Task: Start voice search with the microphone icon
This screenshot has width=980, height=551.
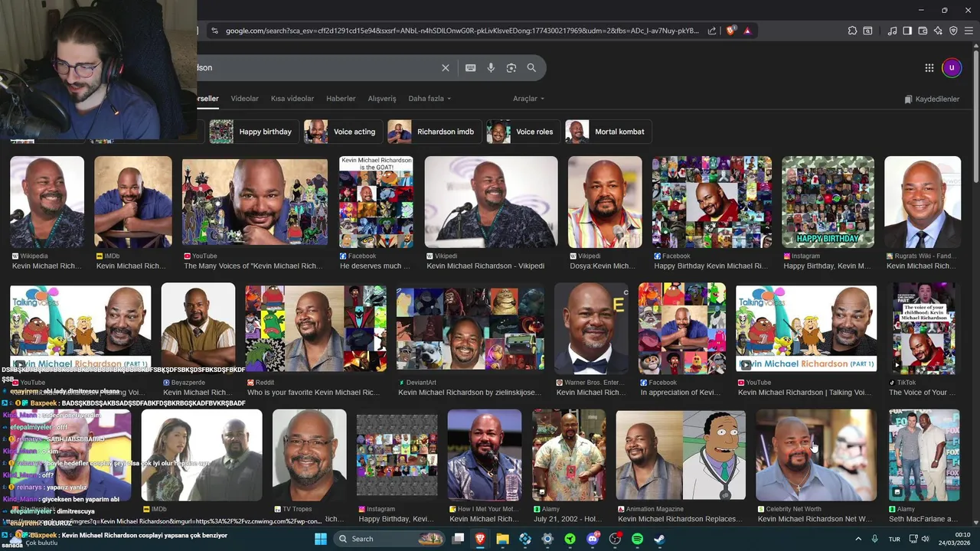Action: point(491,68)
